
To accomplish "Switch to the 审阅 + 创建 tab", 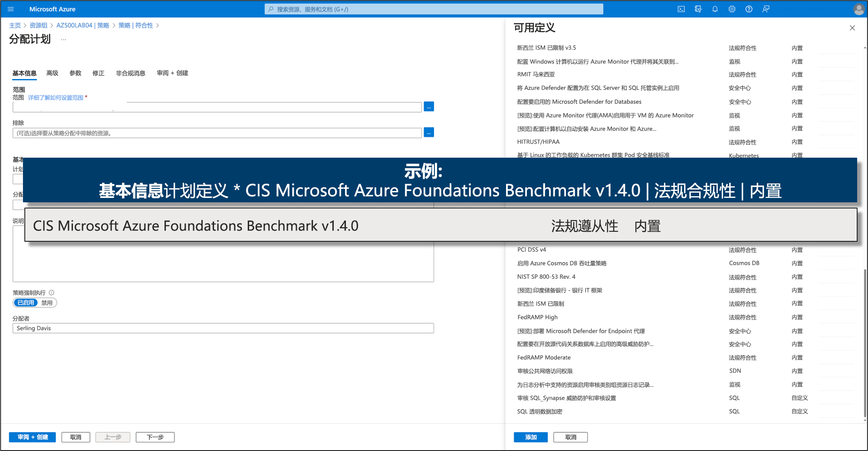I will pos(172,73).
